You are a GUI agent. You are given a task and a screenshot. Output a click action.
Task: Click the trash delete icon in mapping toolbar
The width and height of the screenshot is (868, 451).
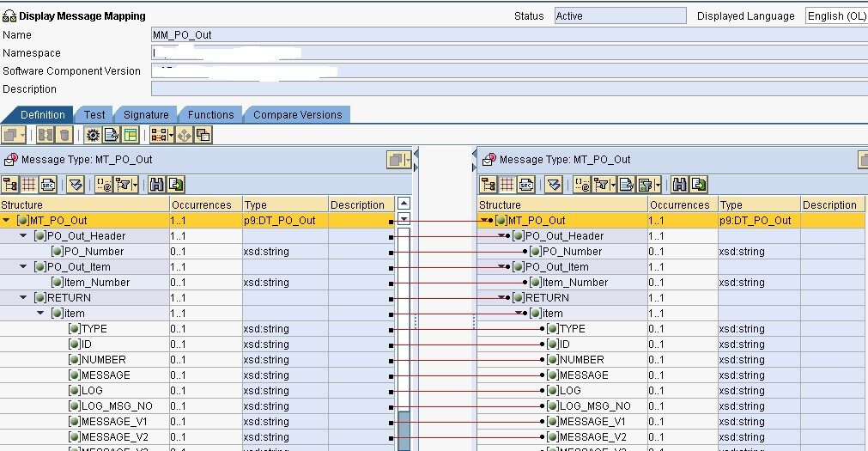(64, 135)
